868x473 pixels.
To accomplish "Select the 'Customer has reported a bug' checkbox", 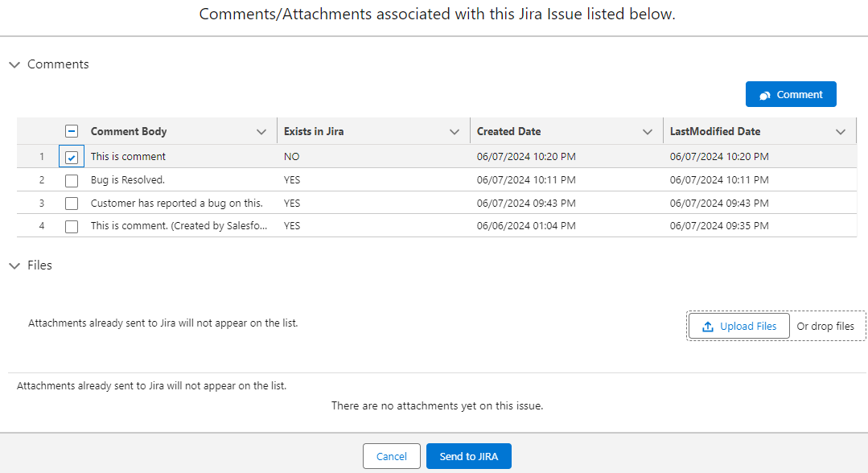I will (x=72, y=204).
